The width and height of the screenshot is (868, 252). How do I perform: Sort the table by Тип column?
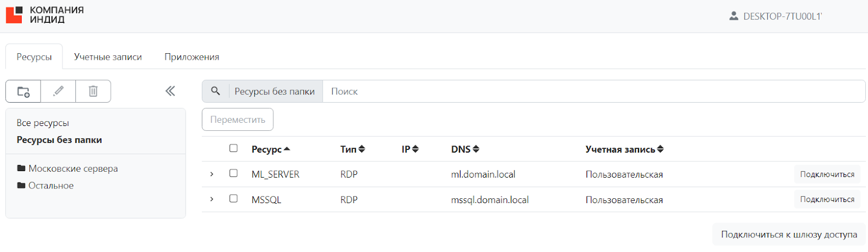(x=353, y=149)
